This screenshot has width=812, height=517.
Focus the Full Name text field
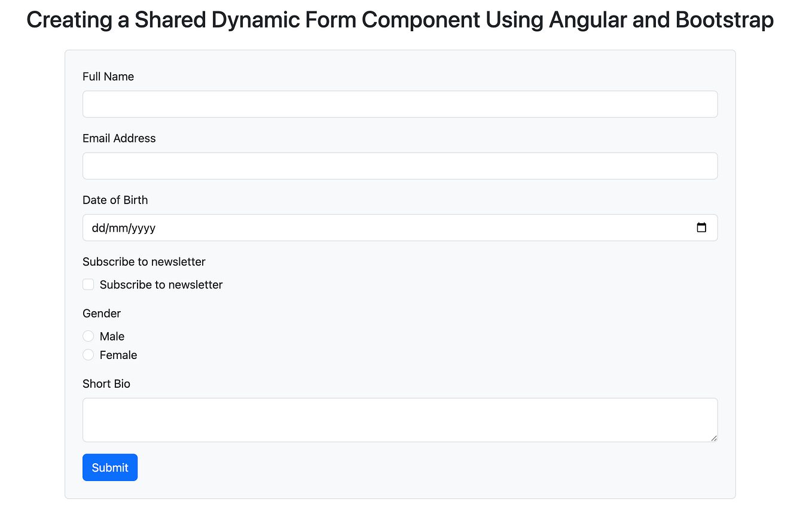tap(400, 104)
